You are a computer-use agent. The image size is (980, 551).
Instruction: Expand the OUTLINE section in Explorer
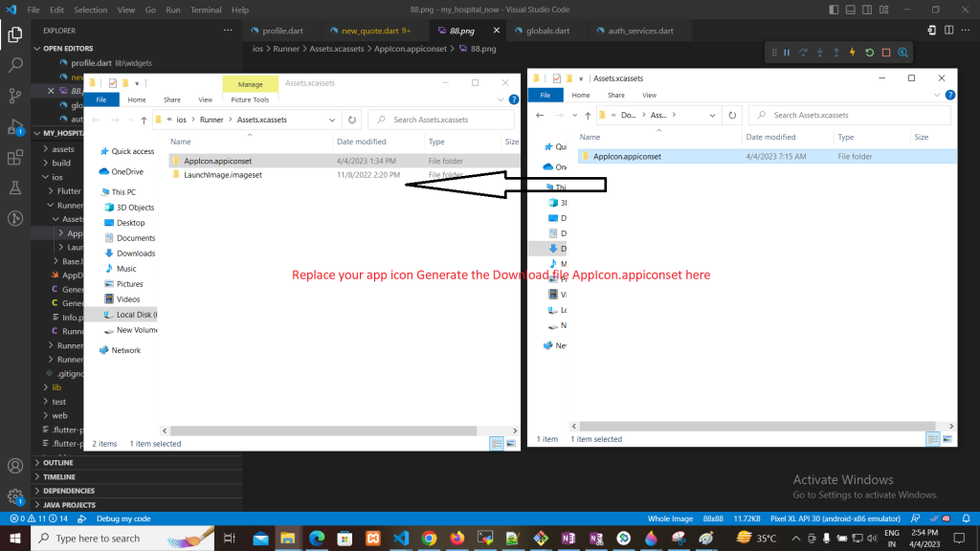(x=57, y=463)
